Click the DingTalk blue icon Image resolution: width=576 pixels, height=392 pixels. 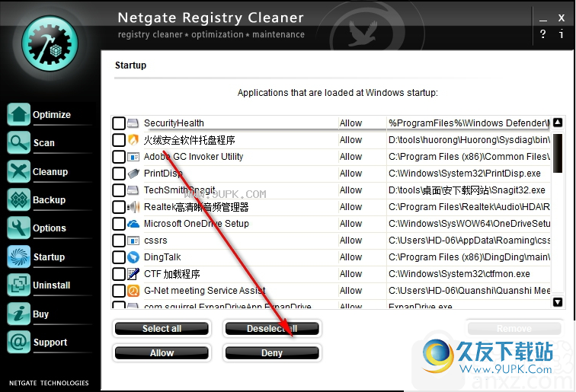[133, 257]
